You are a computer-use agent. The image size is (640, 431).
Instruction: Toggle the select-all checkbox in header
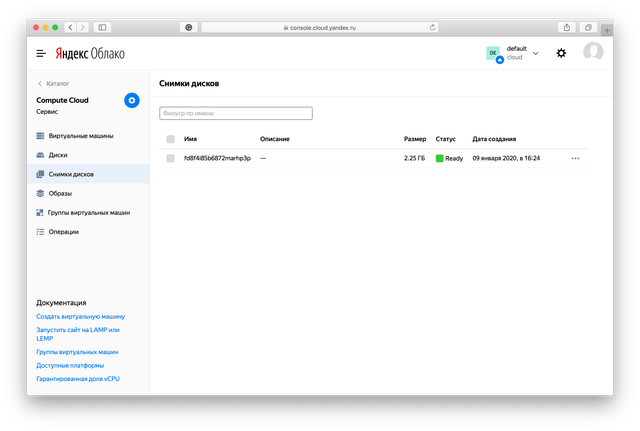coord(171,139)
